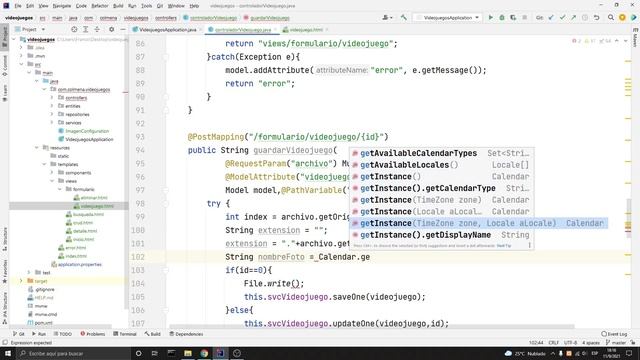This screenshot has height=360, width=640.
Task: Click the stop process icon
Action: [524, 18]
